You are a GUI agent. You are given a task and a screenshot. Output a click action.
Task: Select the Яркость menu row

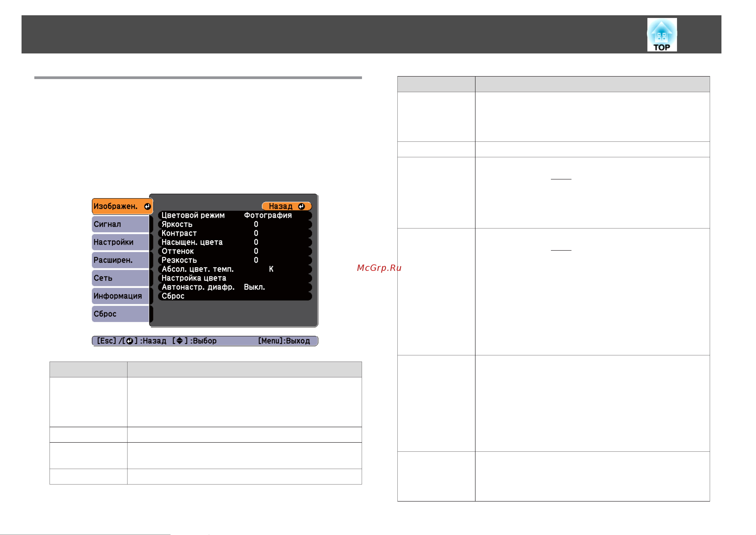235,224
